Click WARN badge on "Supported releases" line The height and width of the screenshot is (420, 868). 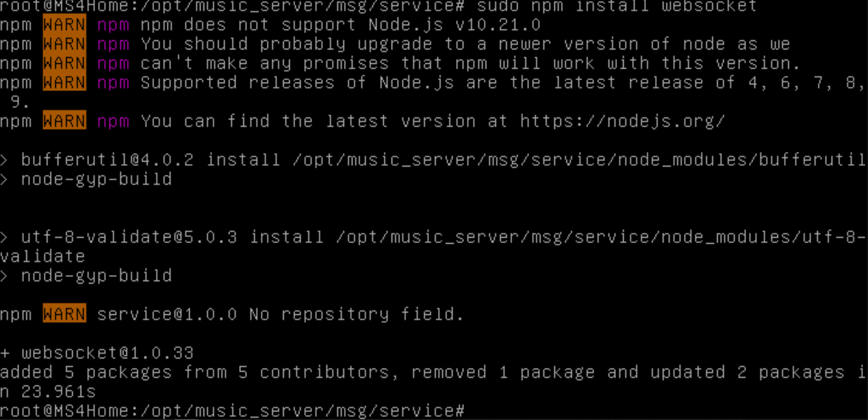tap(64, 82)
